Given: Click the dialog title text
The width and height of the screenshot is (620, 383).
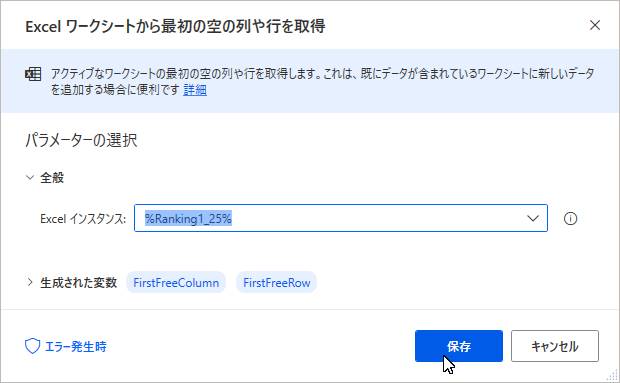Looking at the screenshot, I should pyautogui.click(x=175, y=26).
